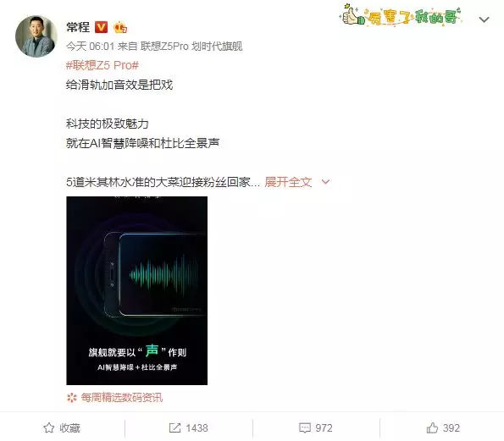Click the membership crown badge icon
This screenshot has height=441, width=504.
tap(120, 27)
